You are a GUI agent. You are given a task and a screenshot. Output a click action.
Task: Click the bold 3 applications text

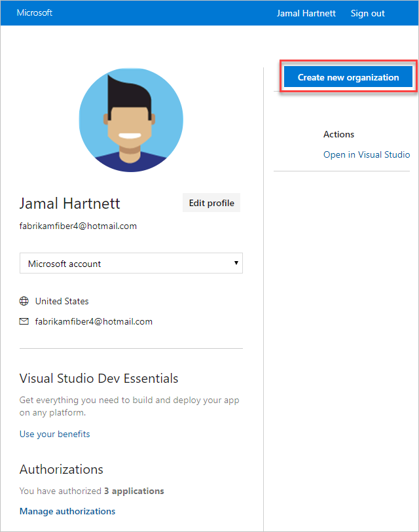(x=134, y=491)
